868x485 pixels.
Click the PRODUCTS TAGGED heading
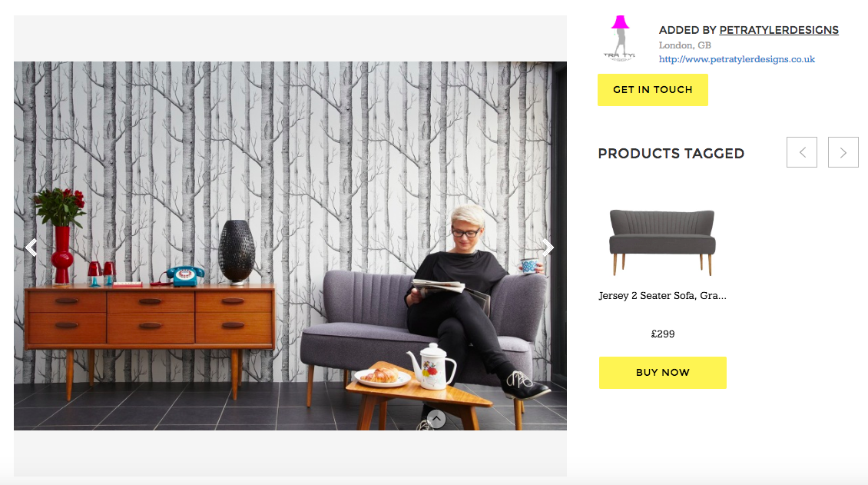click(x=671, y=154)
